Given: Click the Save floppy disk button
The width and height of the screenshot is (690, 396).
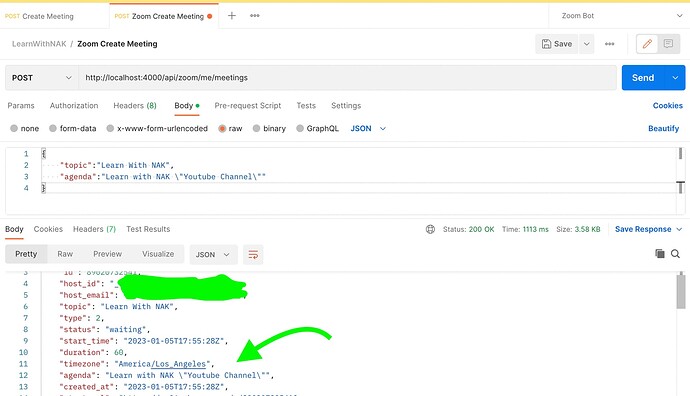Looking at the screenshot, I should [x=557, y=44].
